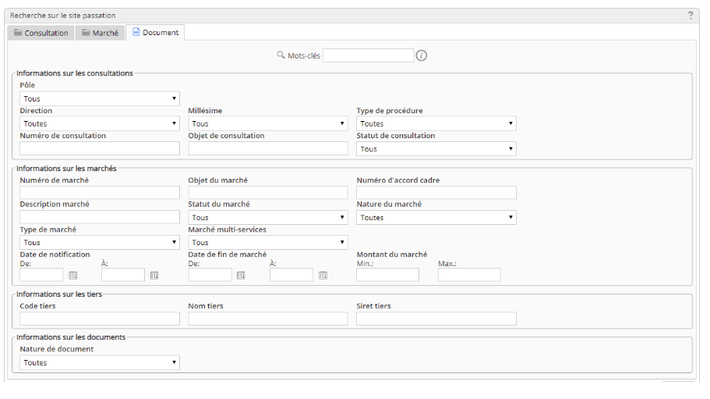This screenshot has width=710, height=399.
Task: Click the Numéro d'accord cadre field
Action: 436,192
